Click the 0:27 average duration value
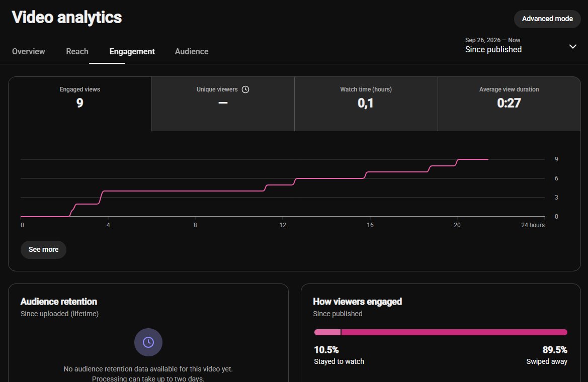 (x=509, y=103)
